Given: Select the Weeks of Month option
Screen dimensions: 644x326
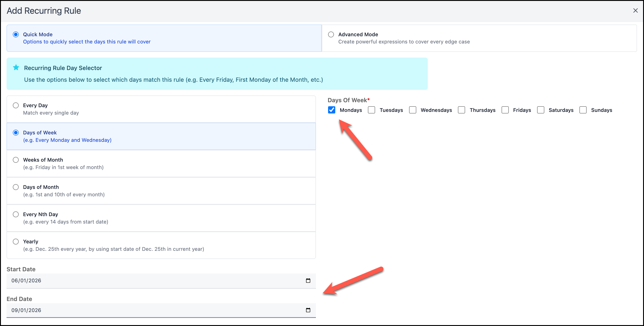Looking at the screenshot, I should 16,160.
